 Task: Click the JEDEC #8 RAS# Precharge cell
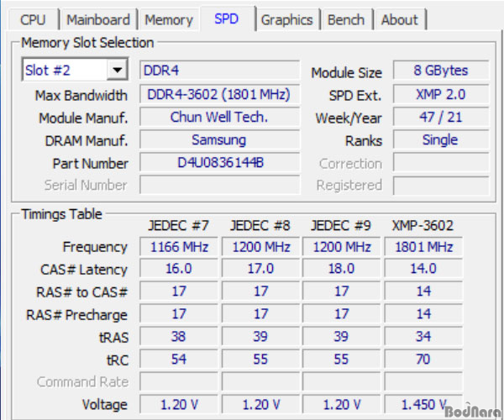[x=260, y=313]
